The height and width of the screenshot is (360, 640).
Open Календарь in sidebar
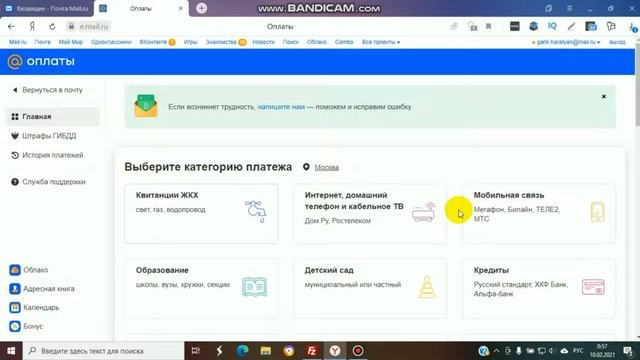[x=34, y=307]
